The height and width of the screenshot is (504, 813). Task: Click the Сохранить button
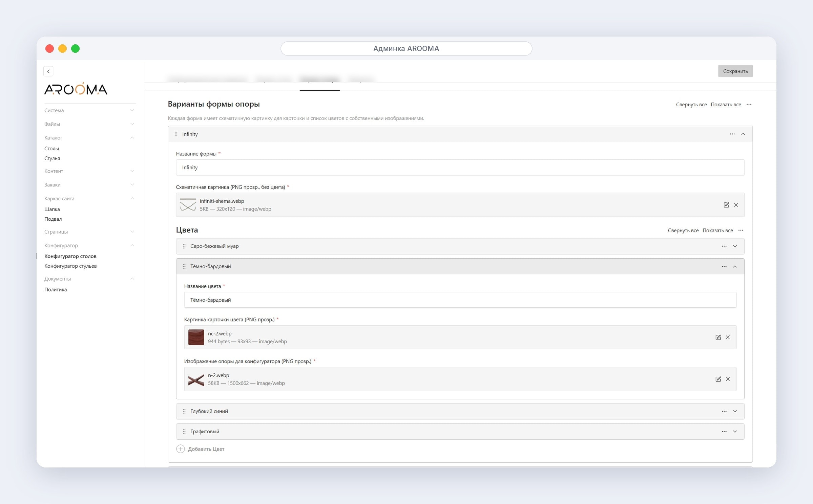click(x=735, y=71)
